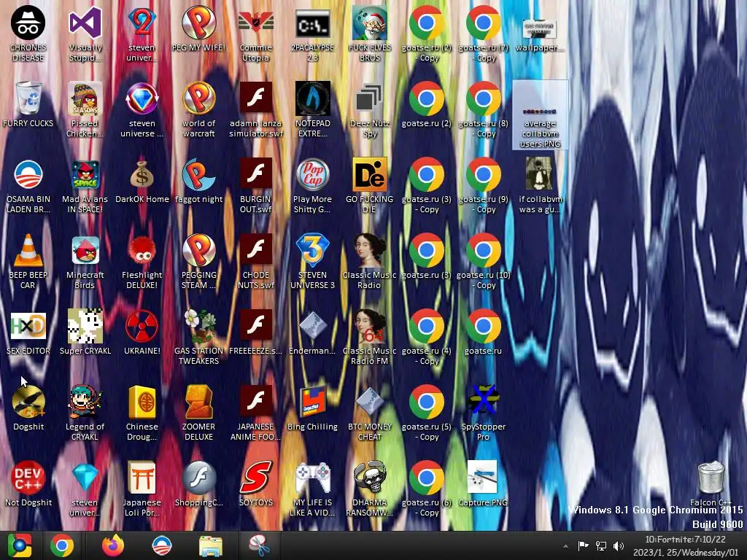747x560 pixels.
Task: Open the network tray icon
Action: click(601, 545)
